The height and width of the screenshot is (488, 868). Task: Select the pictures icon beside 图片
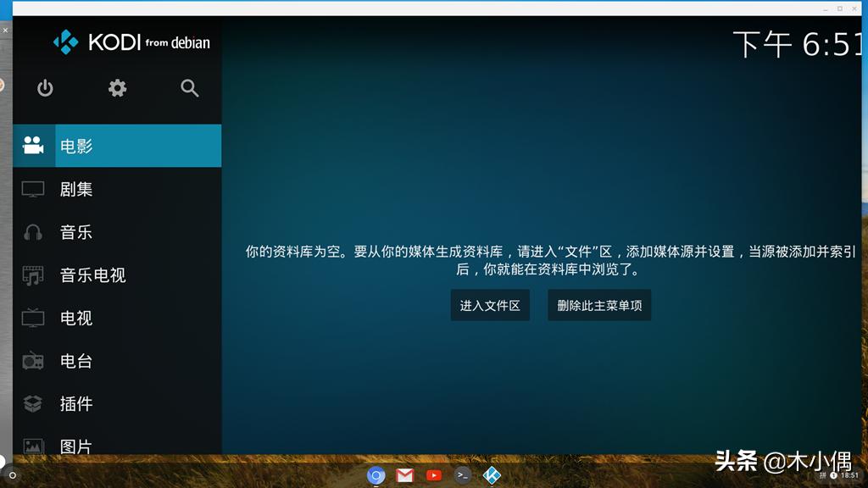31,446
